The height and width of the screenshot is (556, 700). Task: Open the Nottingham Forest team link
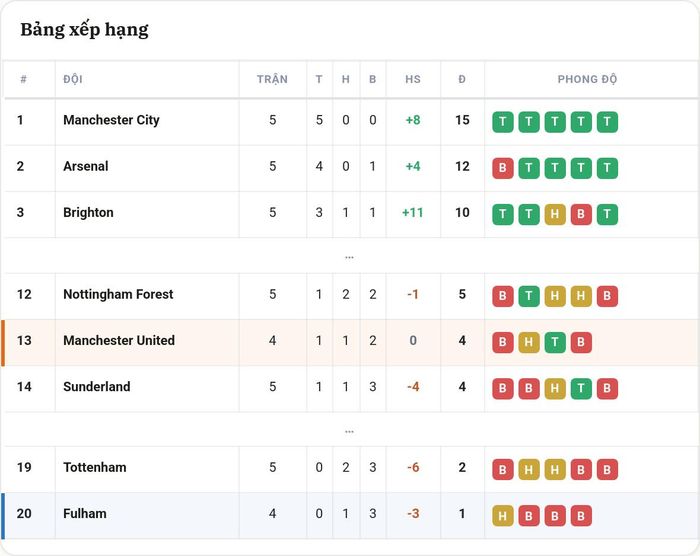pos(118,294)
